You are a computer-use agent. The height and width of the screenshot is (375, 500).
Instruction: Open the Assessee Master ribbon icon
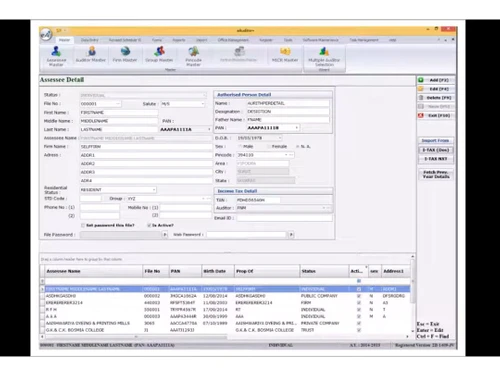[56, 57]
